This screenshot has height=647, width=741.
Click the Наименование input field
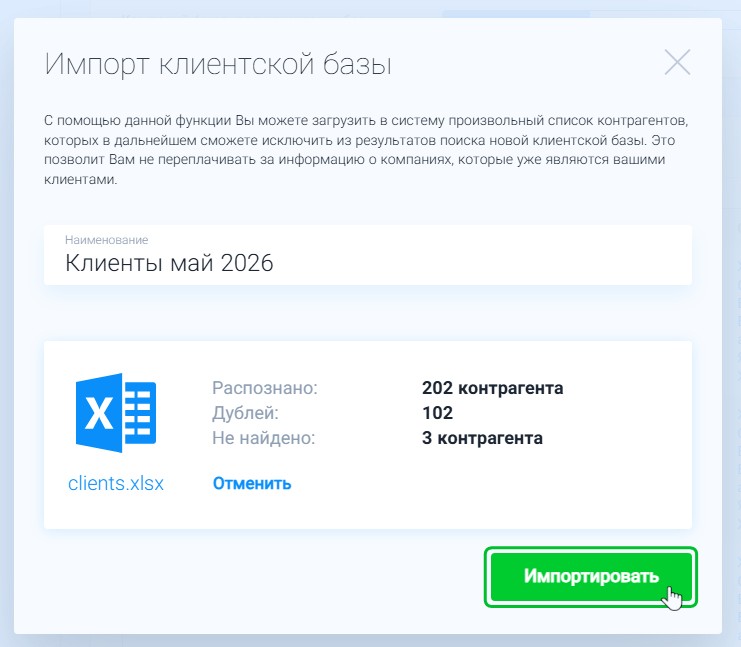pyautogui.click(x=368, y=255)
